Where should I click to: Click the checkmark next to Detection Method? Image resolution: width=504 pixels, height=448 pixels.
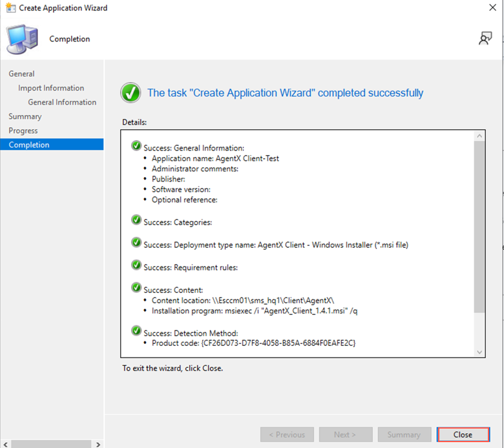tap(136, 330)
